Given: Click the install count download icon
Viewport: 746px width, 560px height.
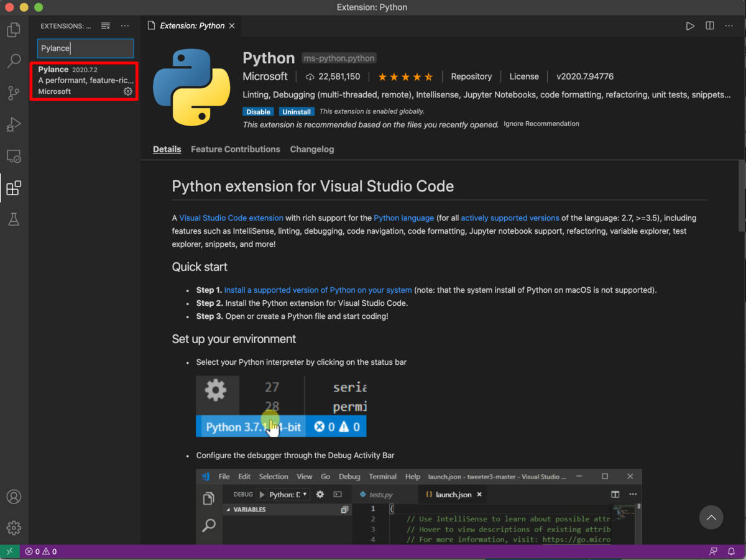Looking at the screenshot, I should pos(310,76).
